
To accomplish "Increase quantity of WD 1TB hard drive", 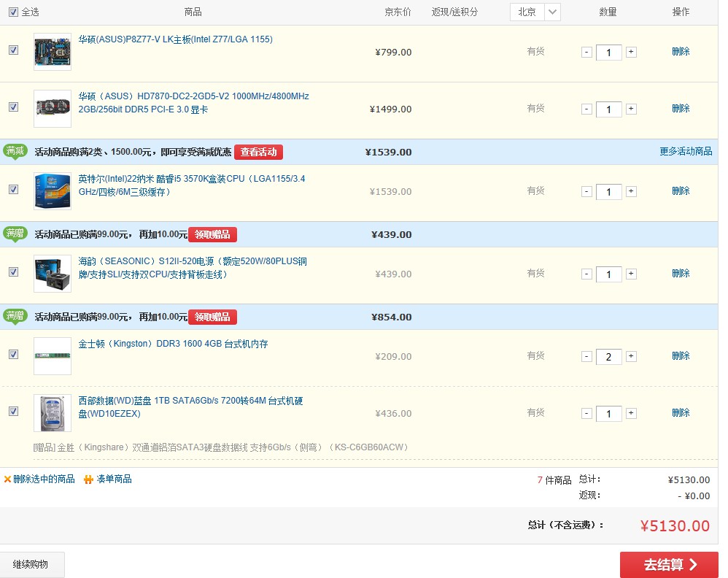I will 631,414.
